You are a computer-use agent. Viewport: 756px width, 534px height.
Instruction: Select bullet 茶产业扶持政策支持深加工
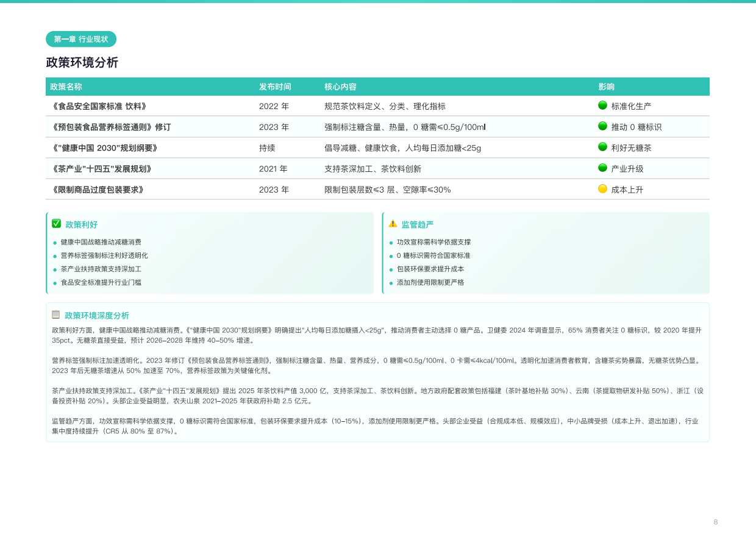[x=101, y=269]
